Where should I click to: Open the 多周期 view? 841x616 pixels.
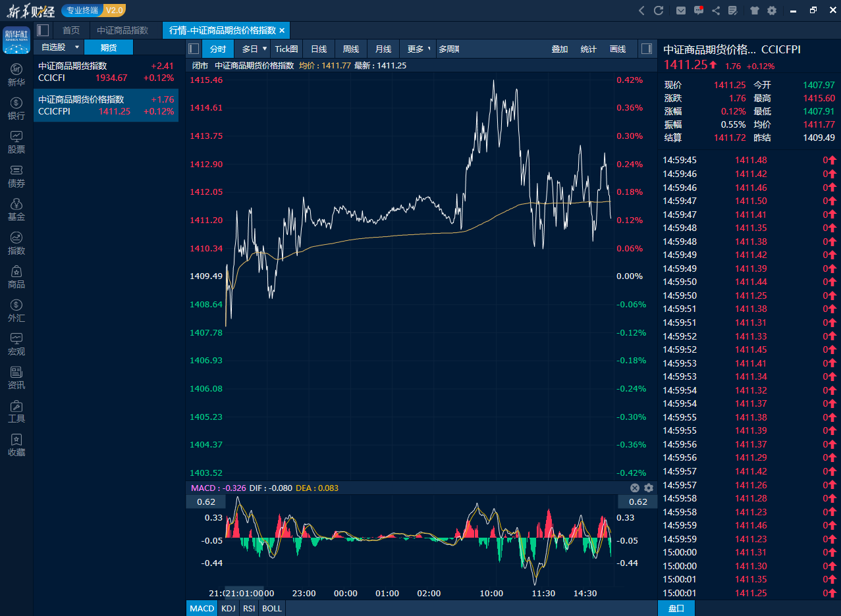click(449, 49)
